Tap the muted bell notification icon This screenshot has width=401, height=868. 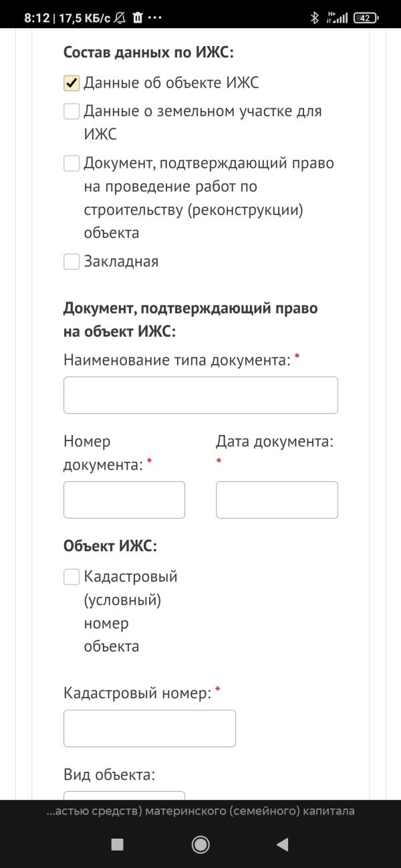point(120,18)
